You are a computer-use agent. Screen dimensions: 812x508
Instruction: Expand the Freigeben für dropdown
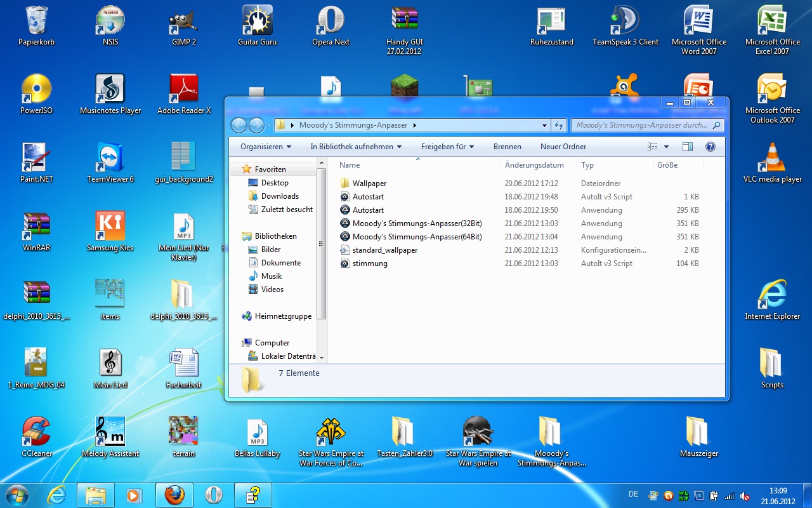447,147
